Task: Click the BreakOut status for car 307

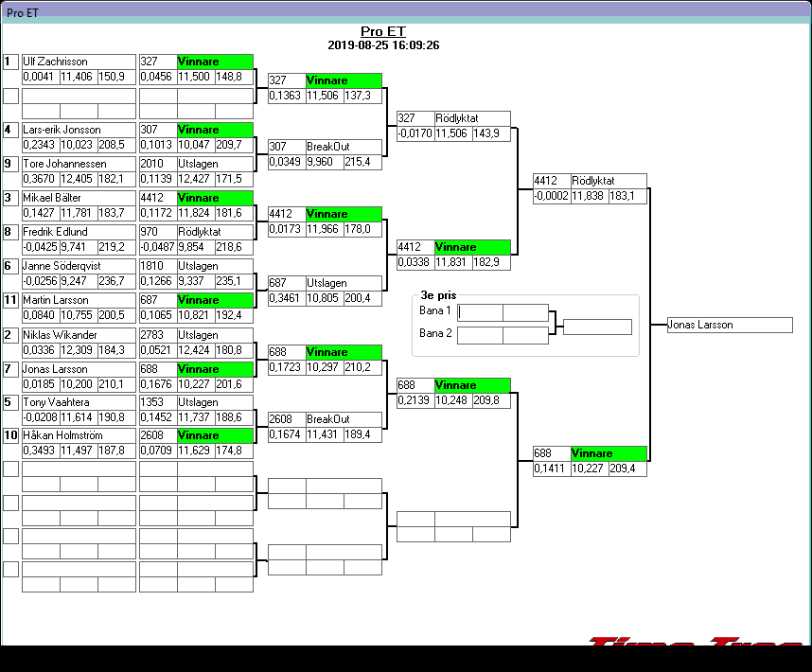Action: (344, 147)
